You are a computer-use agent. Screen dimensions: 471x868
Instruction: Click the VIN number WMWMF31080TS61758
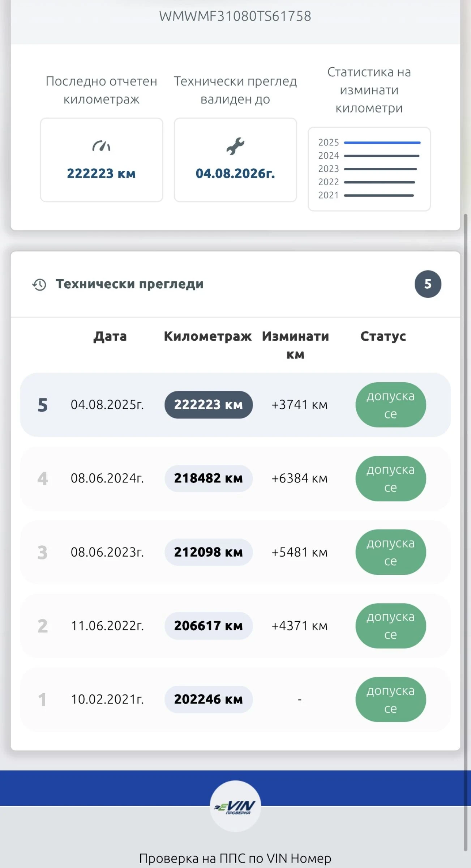[x=235, y=16]
